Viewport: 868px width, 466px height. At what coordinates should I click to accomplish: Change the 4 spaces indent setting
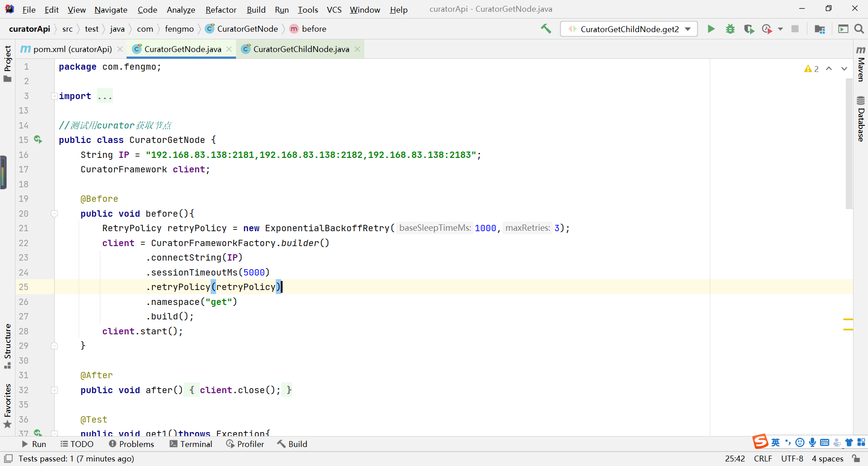tap(827, 458)
